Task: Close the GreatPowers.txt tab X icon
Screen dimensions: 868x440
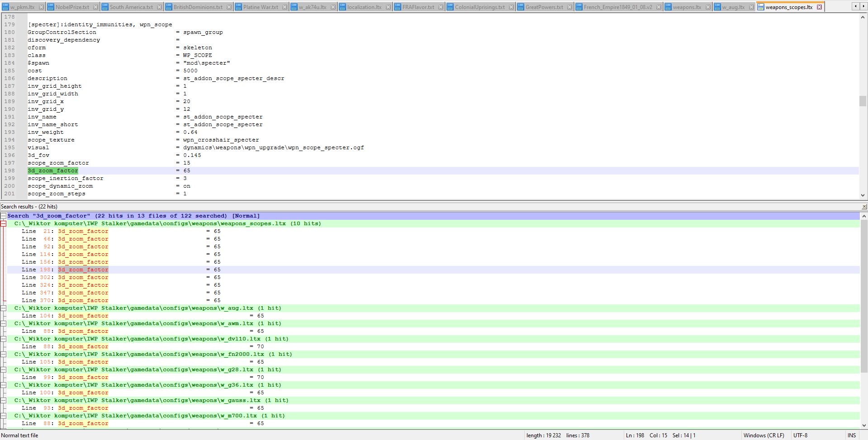Action: point(570,7)
